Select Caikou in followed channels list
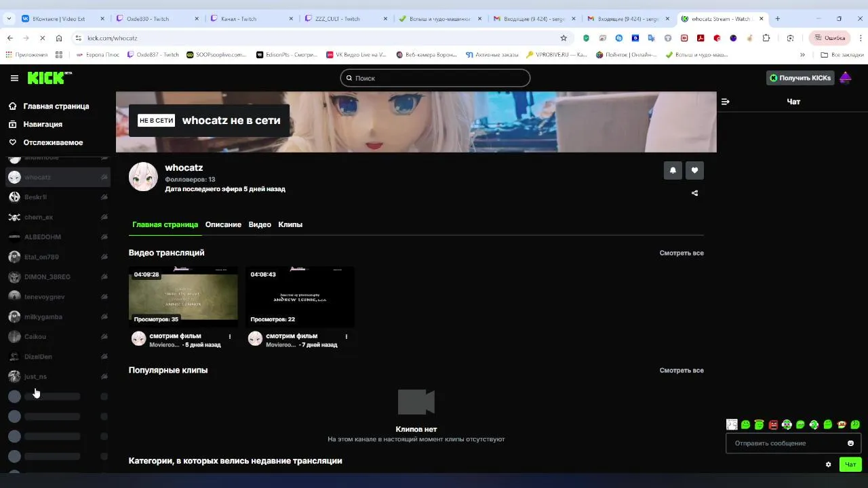Viewport: 868px width, 488px height. 58,336
